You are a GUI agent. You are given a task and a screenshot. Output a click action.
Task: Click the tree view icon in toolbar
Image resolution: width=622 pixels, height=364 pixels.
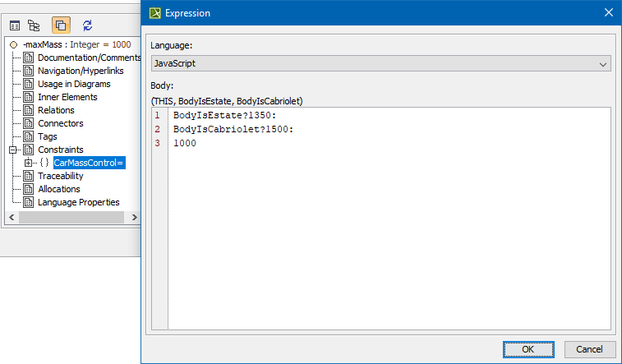(x=34, y=26)
